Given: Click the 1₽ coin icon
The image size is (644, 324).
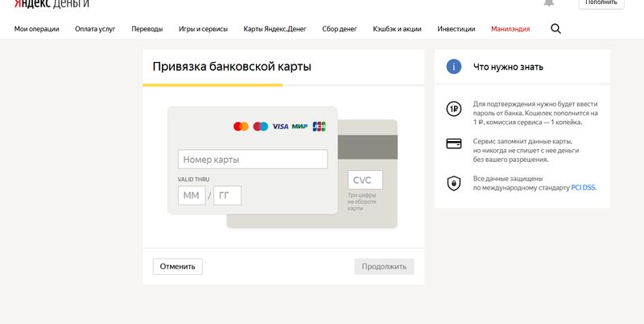Looking at the screenshot, I should tap(454, 109).
